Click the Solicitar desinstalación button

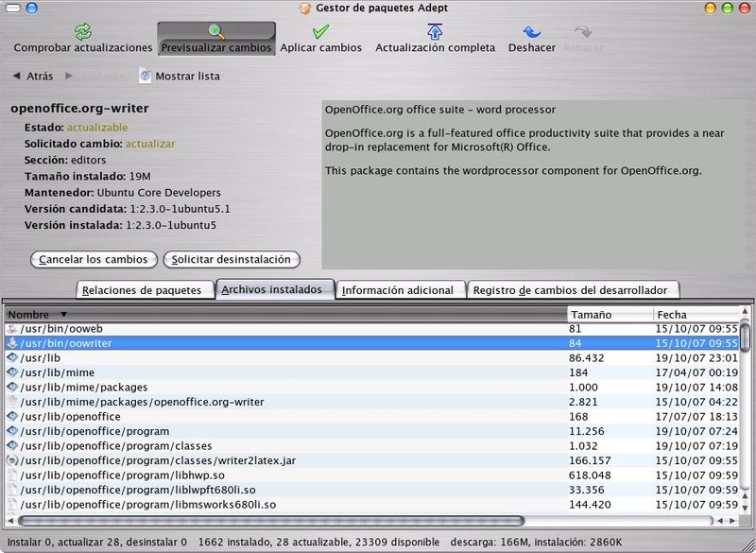click(232, 259)
